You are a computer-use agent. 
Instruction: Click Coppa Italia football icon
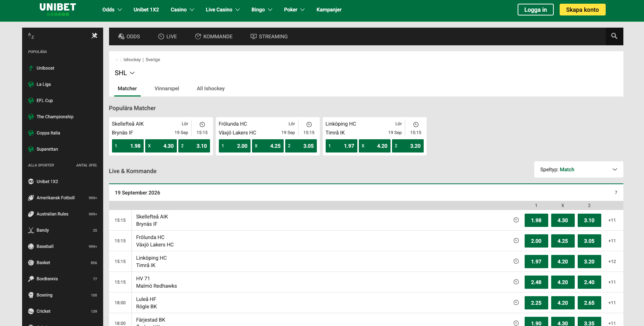coord(31,133)
